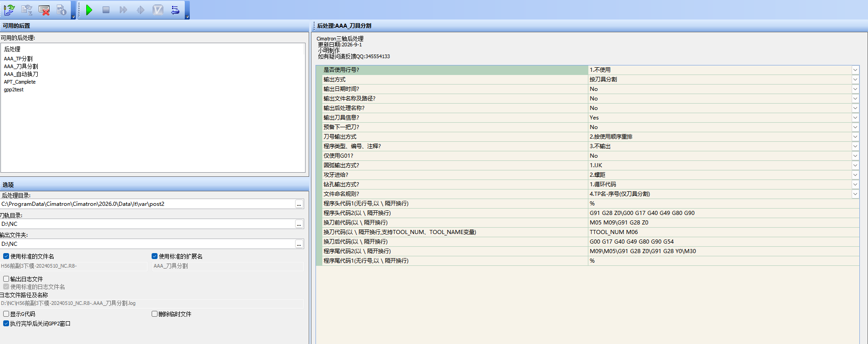The height and width of the screenshot is (344, 868).
Task: Select post processor gpp2test
Action: point(14,90)
